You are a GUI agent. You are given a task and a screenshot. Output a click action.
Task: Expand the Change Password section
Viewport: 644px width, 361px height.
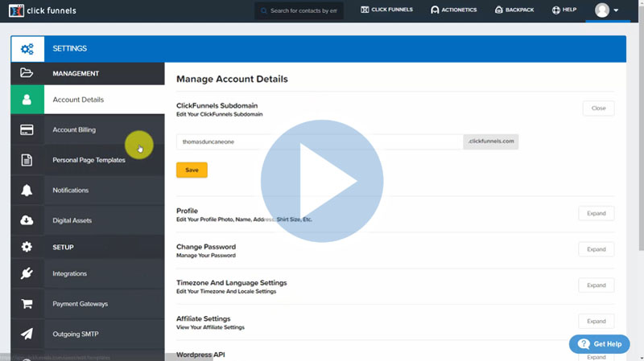click(596, 249)
